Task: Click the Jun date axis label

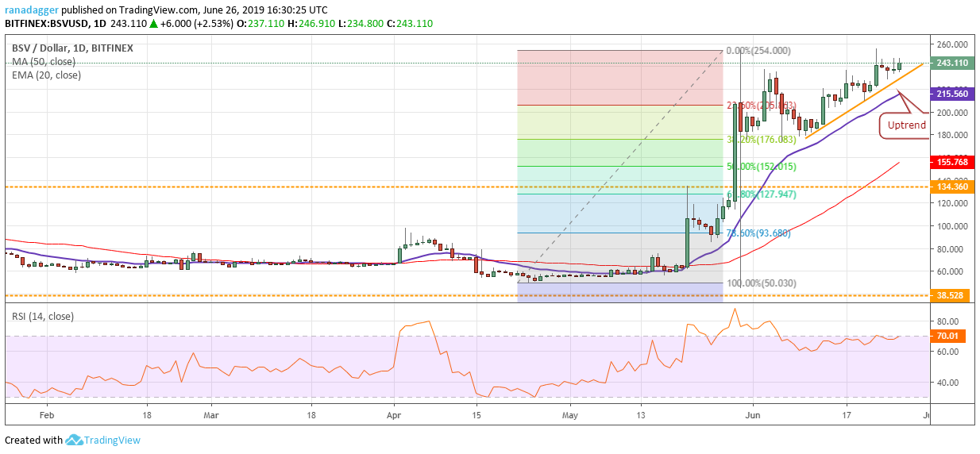Action: (754, 414)
